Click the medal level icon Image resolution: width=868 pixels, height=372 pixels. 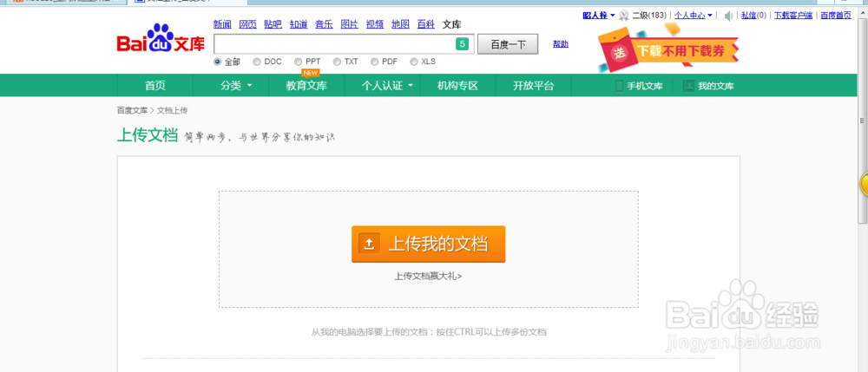click(624, 16)
